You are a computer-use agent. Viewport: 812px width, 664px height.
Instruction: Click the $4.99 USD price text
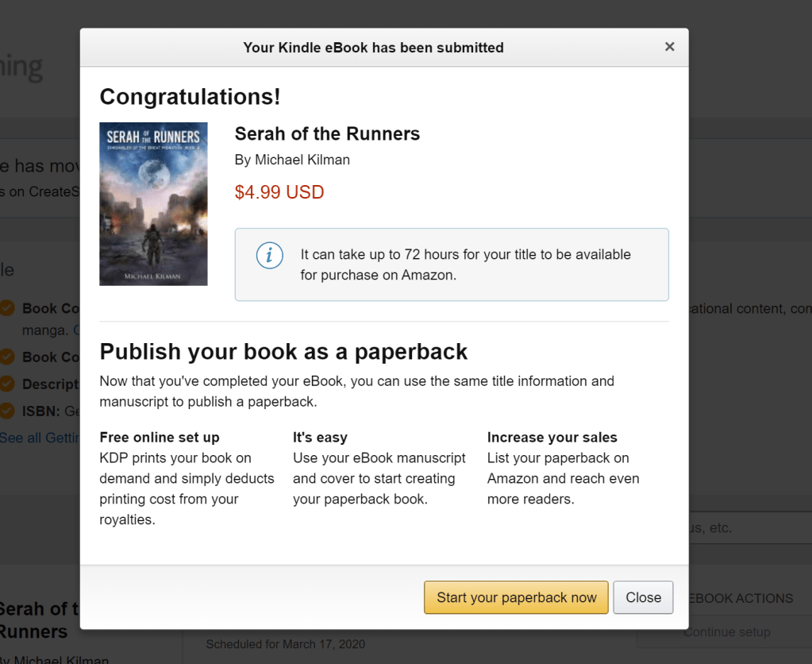tap(279, 192)
